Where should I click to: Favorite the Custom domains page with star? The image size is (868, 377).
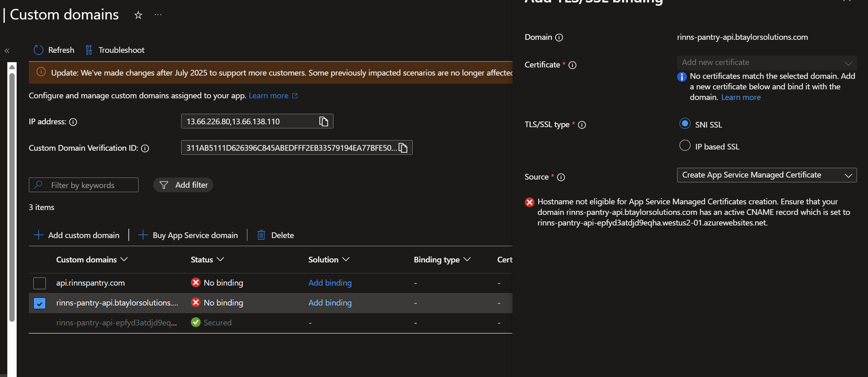(139, 15)
